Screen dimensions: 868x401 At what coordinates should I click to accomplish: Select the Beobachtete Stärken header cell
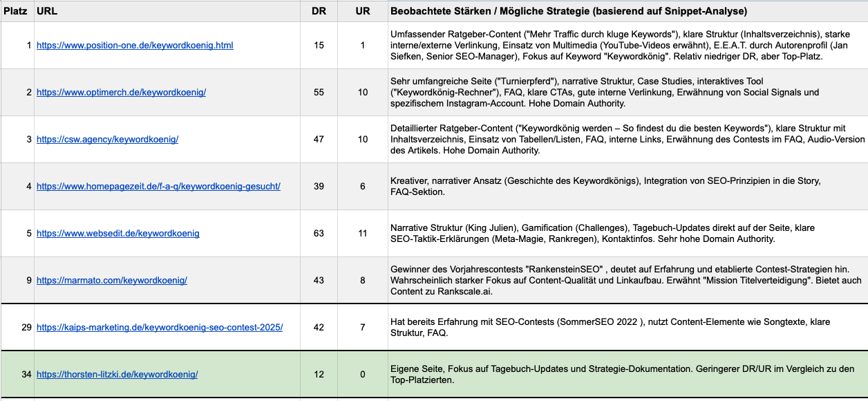click(x=628, y=12)
